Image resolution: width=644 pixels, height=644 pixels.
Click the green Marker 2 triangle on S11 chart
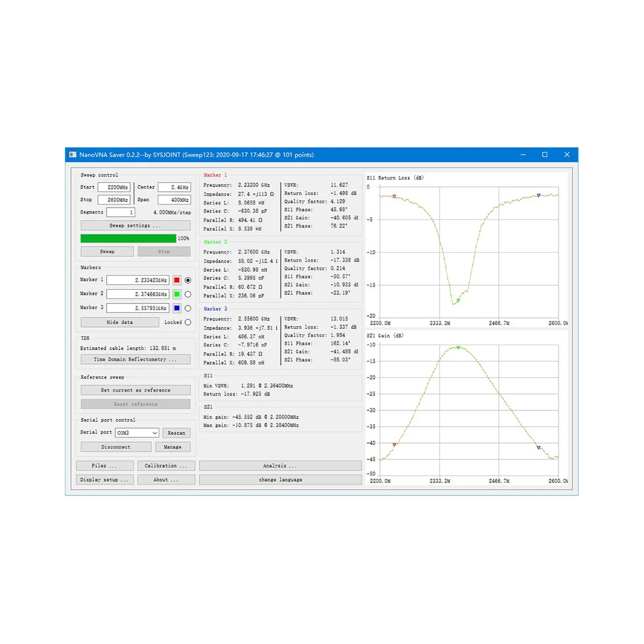click(458, 301)
